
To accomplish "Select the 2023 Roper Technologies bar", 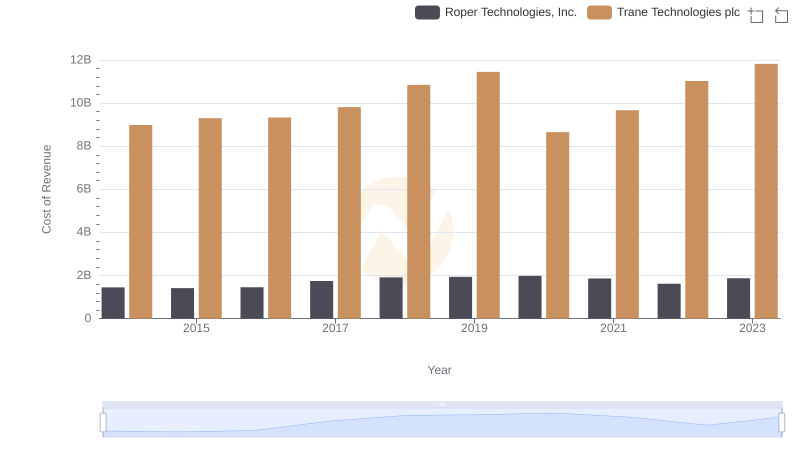I will (738, 298).
